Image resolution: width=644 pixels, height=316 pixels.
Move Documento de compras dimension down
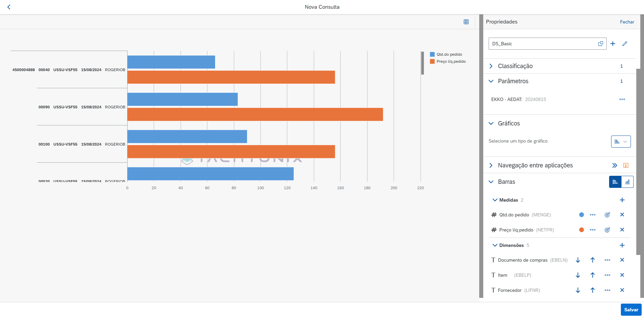(578, 260)
